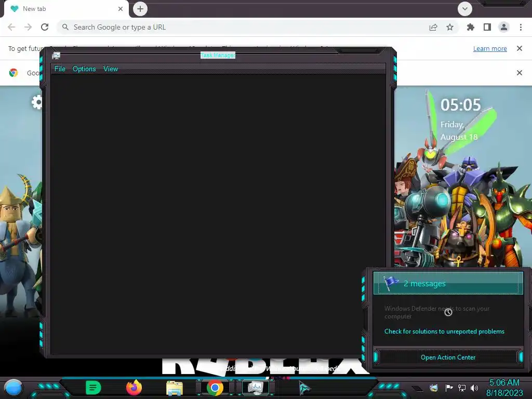The width and height of the screenshot is (532, 399).
Task: Go back in Chrome
Action: [11, 27]
